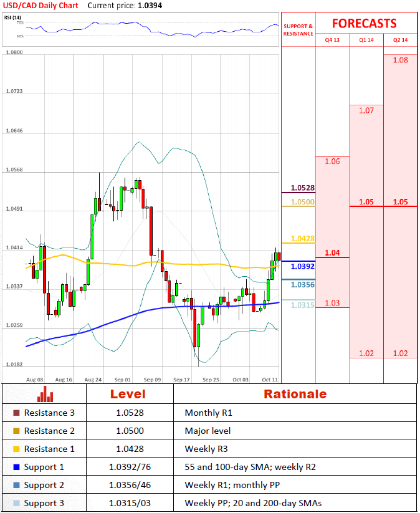Click the 1.0528 resistance level marker
The image size is (420, 513).
tap(303, 188)
